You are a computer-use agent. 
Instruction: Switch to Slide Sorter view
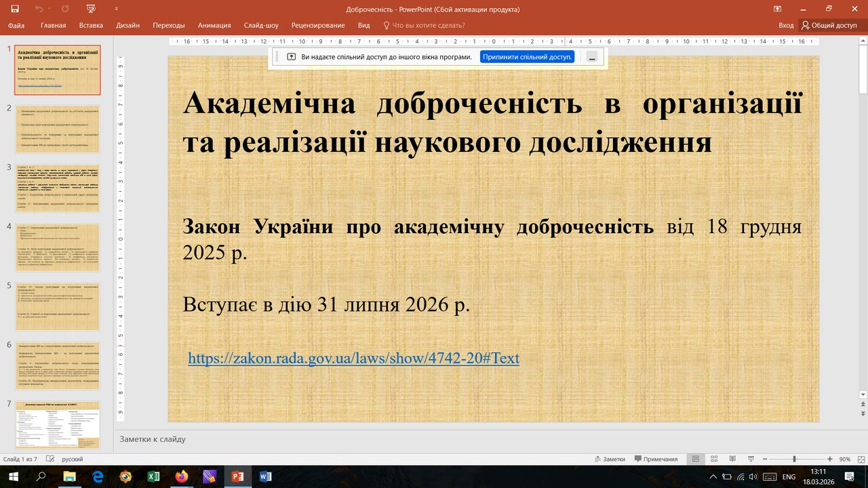coord(715,459)
